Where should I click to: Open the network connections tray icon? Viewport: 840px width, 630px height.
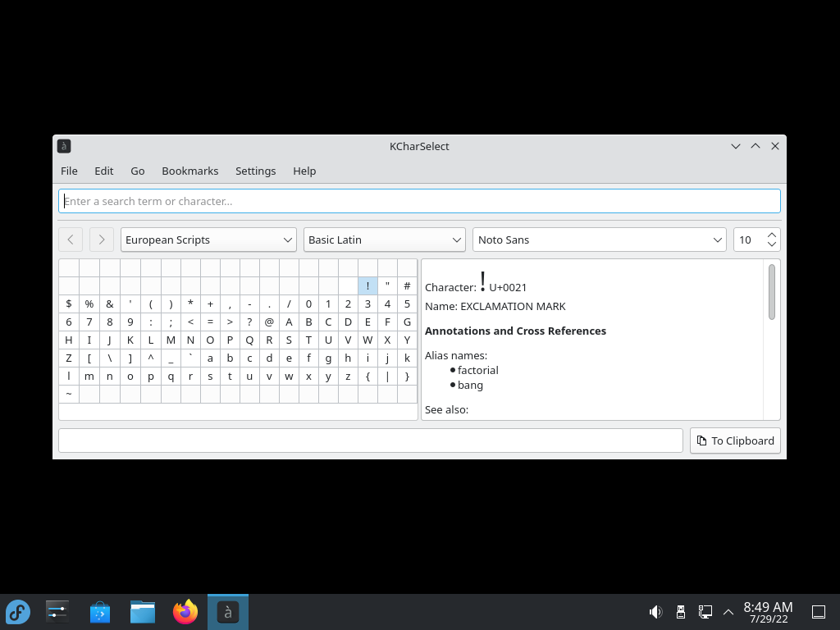705,612
